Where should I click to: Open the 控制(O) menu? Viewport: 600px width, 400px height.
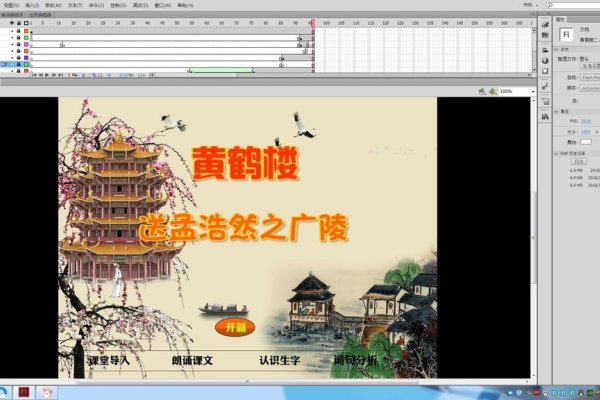(118, 5)
